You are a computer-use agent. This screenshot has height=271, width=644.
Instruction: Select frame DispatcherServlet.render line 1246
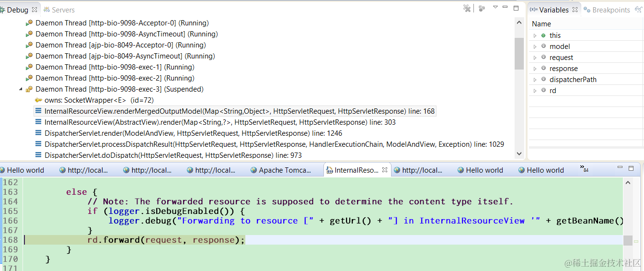[194, 133]
